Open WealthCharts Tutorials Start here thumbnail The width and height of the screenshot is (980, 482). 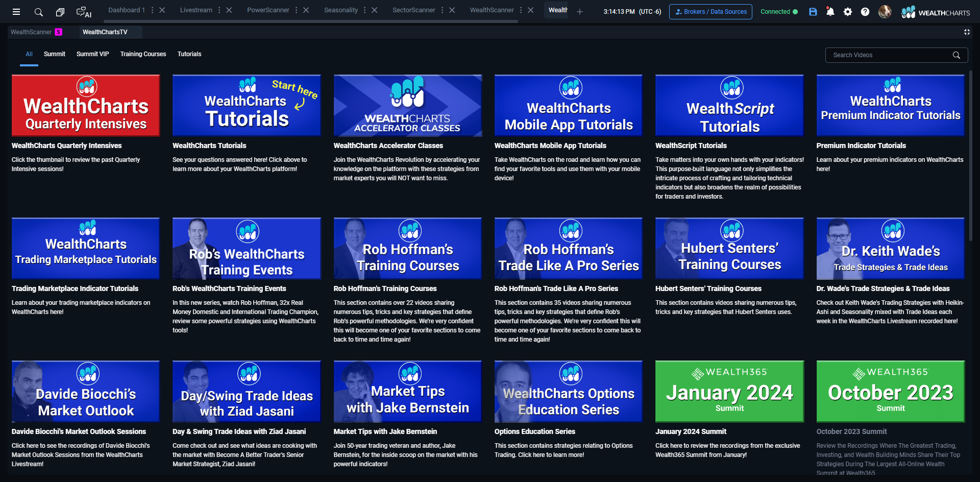pos(247,106)
